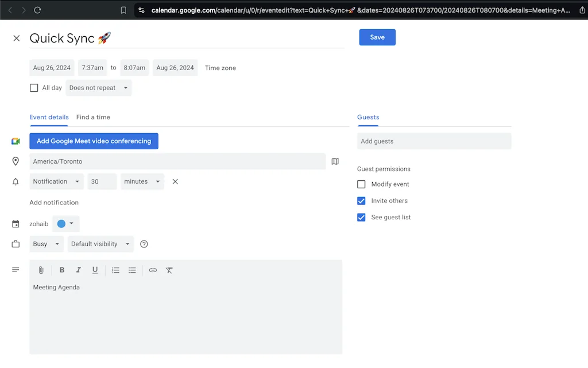Enable the All day checkbox
Image resolution: width=588 pixels, height=368 pixels.
coord(34,87)
